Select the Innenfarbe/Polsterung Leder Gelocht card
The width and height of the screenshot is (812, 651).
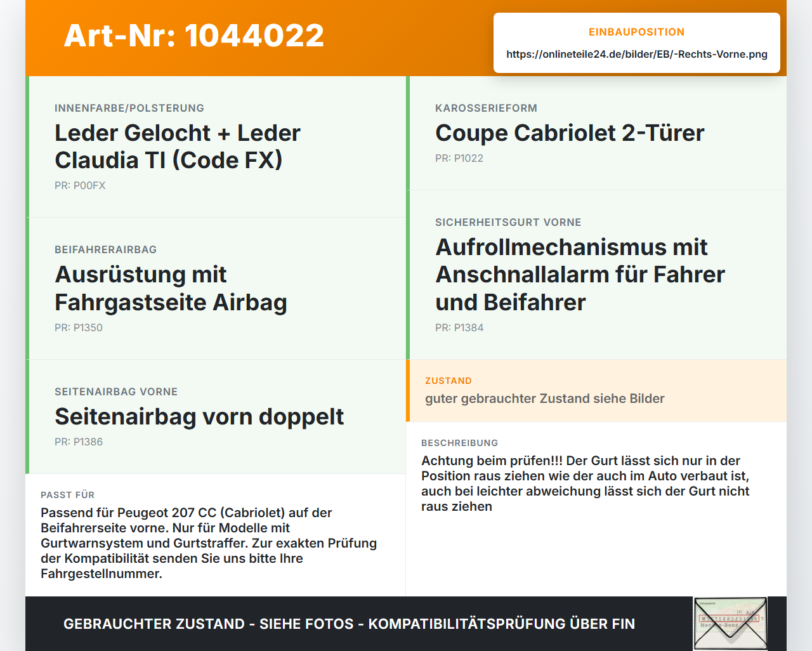[x=216, y=147]
